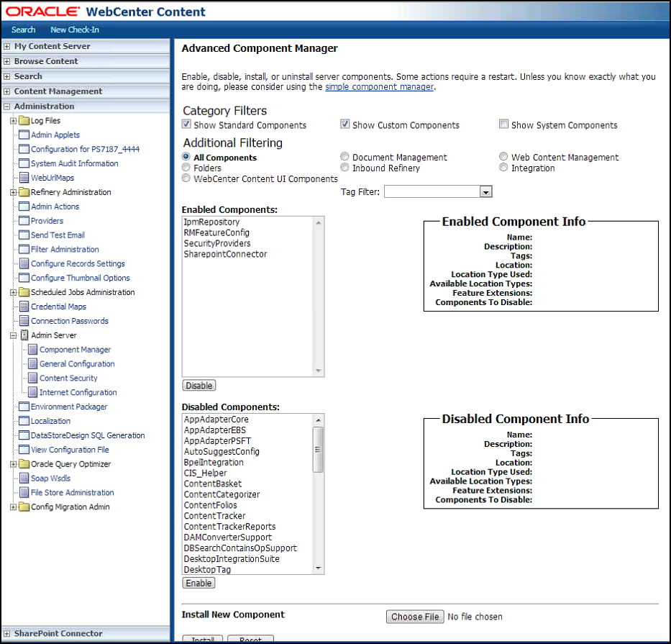Image resolution: width=671 pixels, height=644 pixels.
Task: Open View Configuration File page
Action: [x=70, y=450]
